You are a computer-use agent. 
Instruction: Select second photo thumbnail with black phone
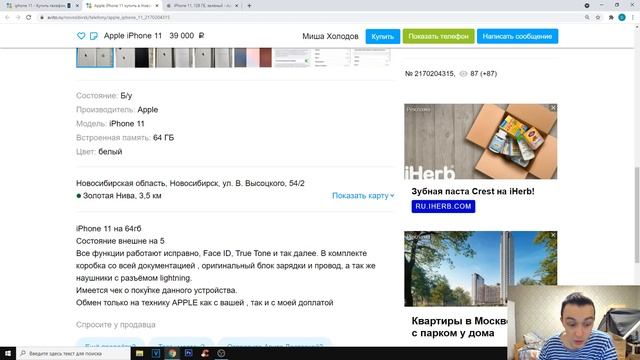[x=134, y=58]
